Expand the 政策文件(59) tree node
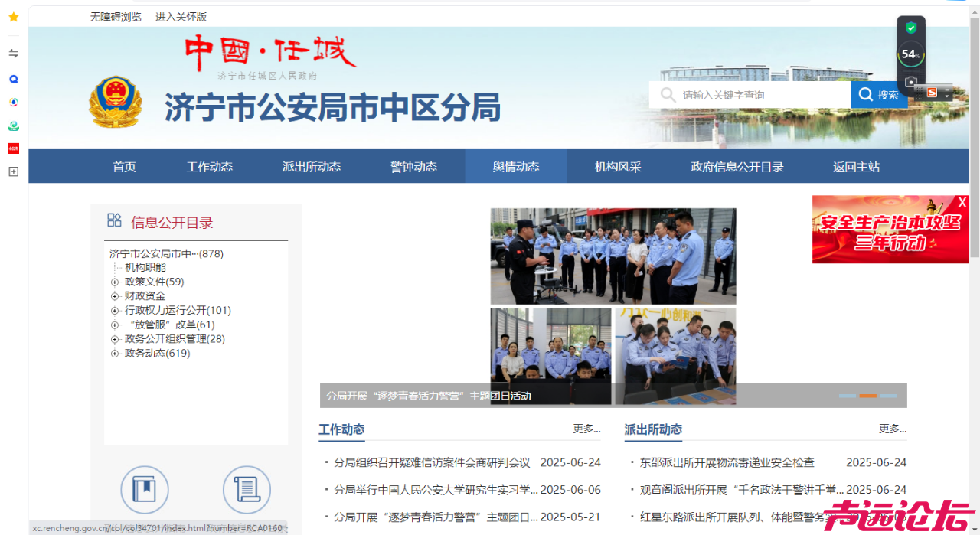Image resolution: width=980 pixels, height=535 pixels. pos(115,282)
